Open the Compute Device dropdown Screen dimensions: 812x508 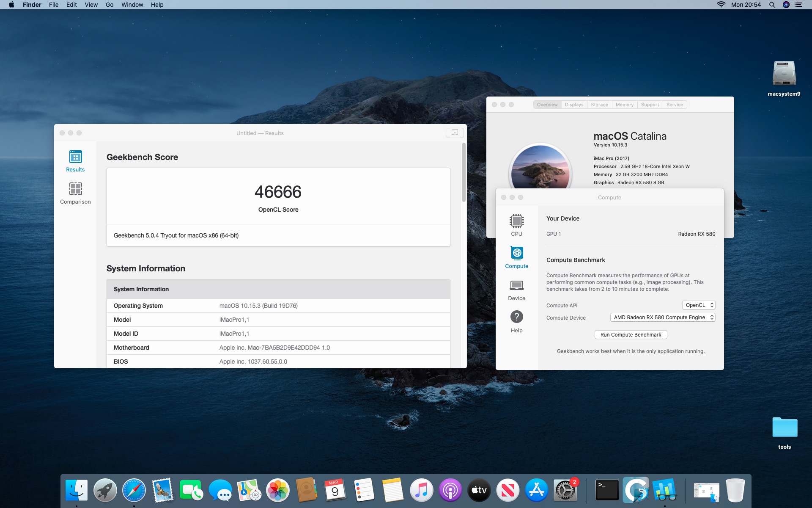(x=662, y=317)
